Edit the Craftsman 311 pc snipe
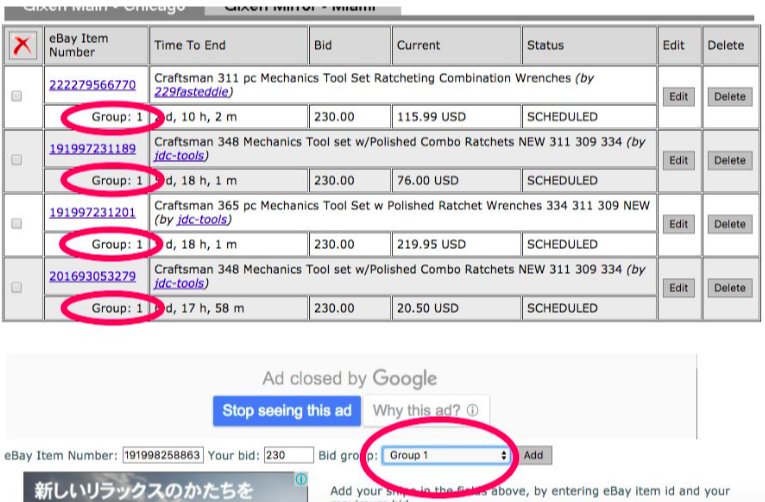This screenshot has height=502, width=765. click(x=679, y=96)
